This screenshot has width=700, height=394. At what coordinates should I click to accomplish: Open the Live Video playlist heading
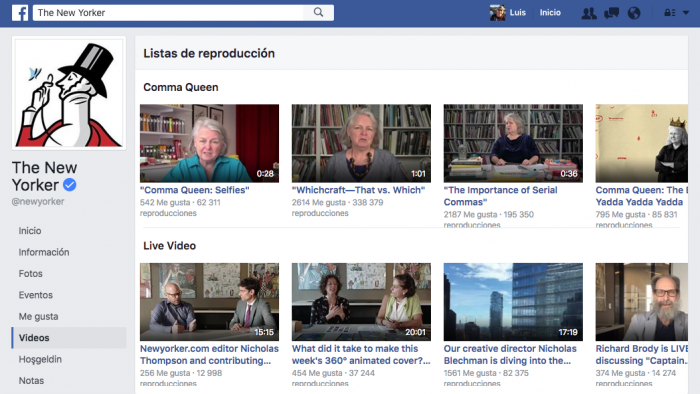pos(170,246)
